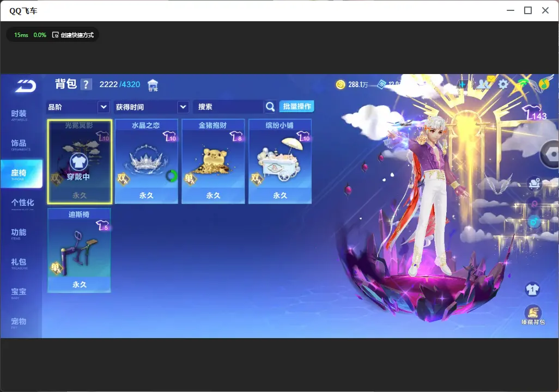Maximize the QQ飞车 window
559x392 pixels.
click(x=528, y=11)
